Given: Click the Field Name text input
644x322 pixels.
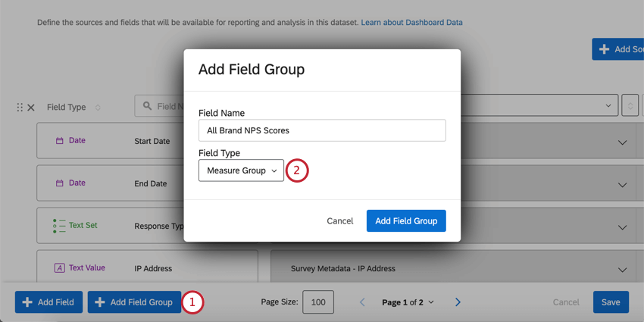Looking at the screenshot, I should coord(322,130).
